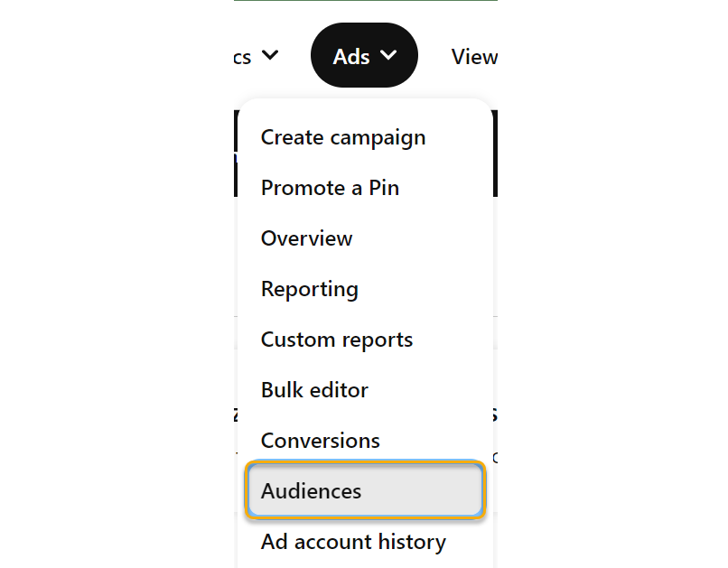The height and width of the screenshot is (568, 728).
Task: Click the Audiences link text
Action: 311,491
